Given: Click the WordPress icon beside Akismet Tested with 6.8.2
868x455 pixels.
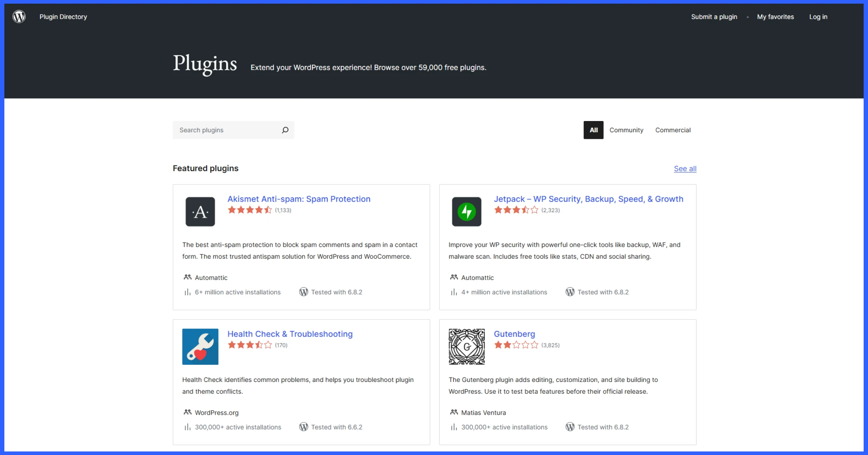Looking at the screenshot, I should 304,292.
